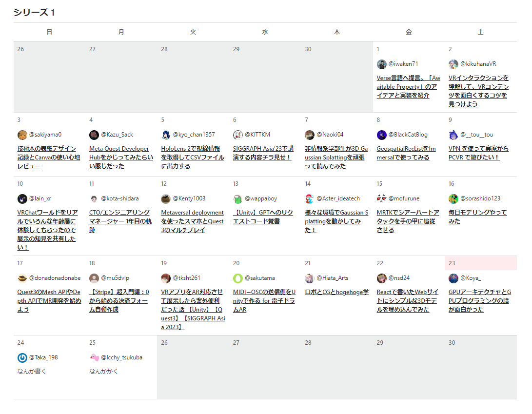Open the HoloLens 2で視線情報 article link

tap(193, 158)
